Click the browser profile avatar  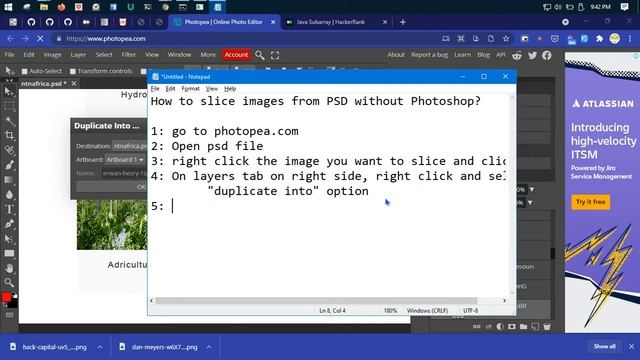[x=615, y=38]
